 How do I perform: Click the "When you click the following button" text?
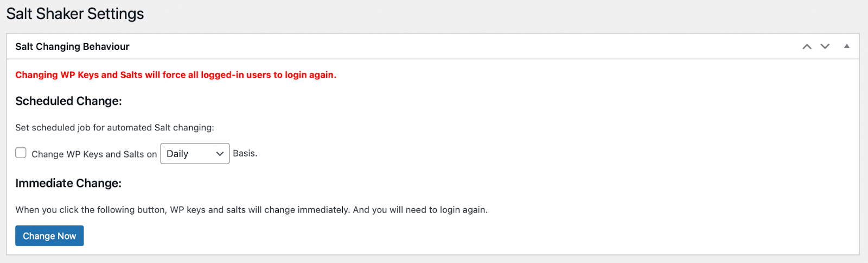(x=251, y=210)
